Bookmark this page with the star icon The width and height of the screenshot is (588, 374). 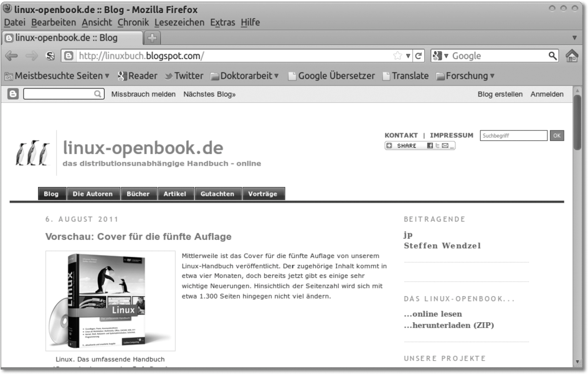tap(397, 56)
